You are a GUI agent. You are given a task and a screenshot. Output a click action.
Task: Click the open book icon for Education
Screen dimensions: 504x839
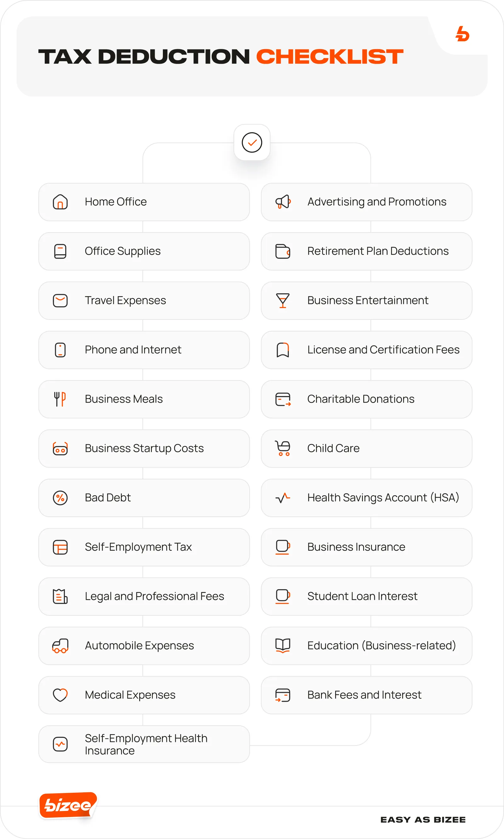click(283, 645)
